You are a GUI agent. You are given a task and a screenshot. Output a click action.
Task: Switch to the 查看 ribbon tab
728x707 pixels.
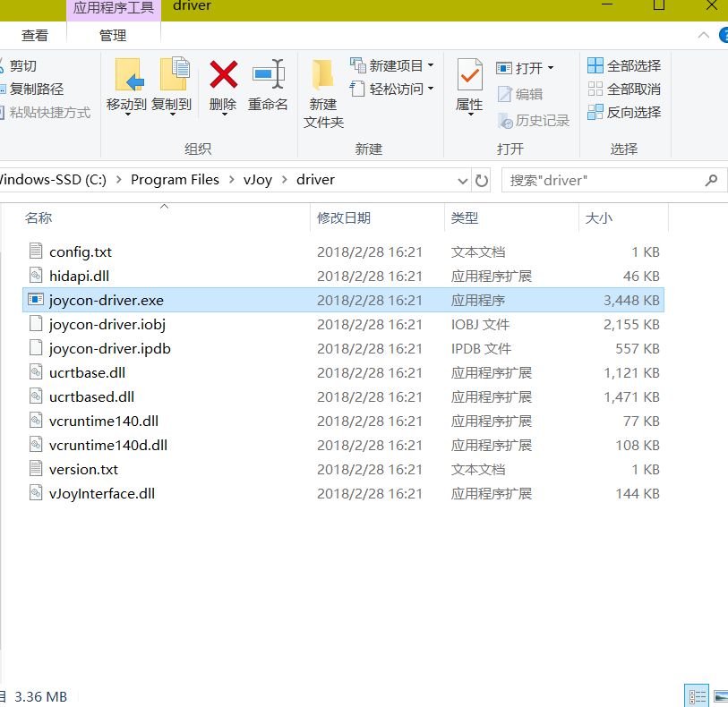[35, 36]
